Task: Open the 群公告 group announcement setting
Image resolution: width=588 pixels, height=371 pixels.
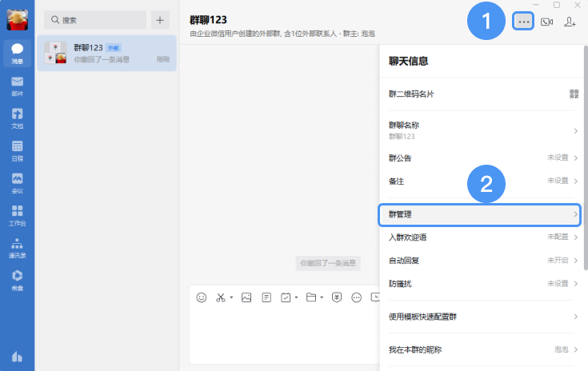Action: (479, 158)
